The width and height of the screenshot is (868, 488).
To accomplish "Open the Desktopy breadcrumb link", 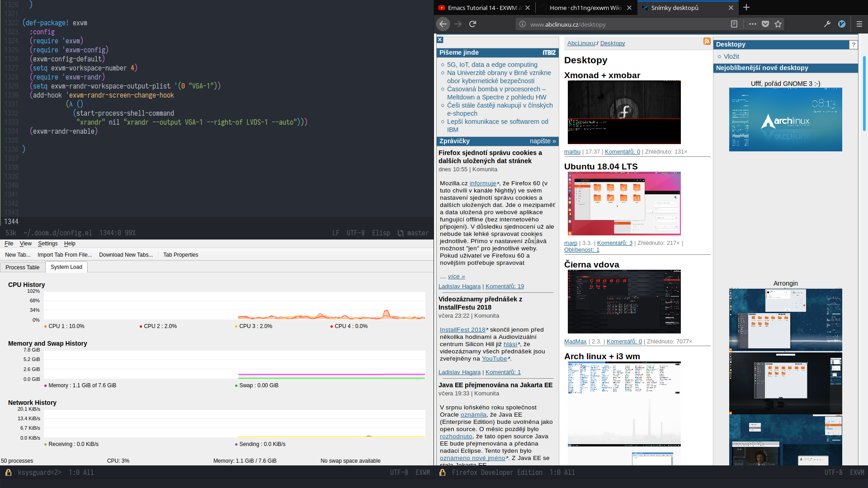I will click(613, 43).
